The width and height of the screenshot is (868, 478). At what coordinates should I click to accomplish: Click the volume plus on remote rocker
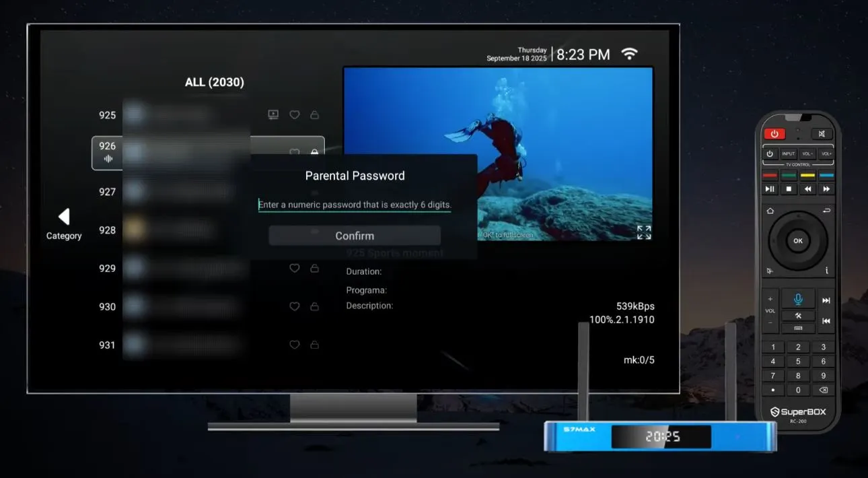click(770, 299)
